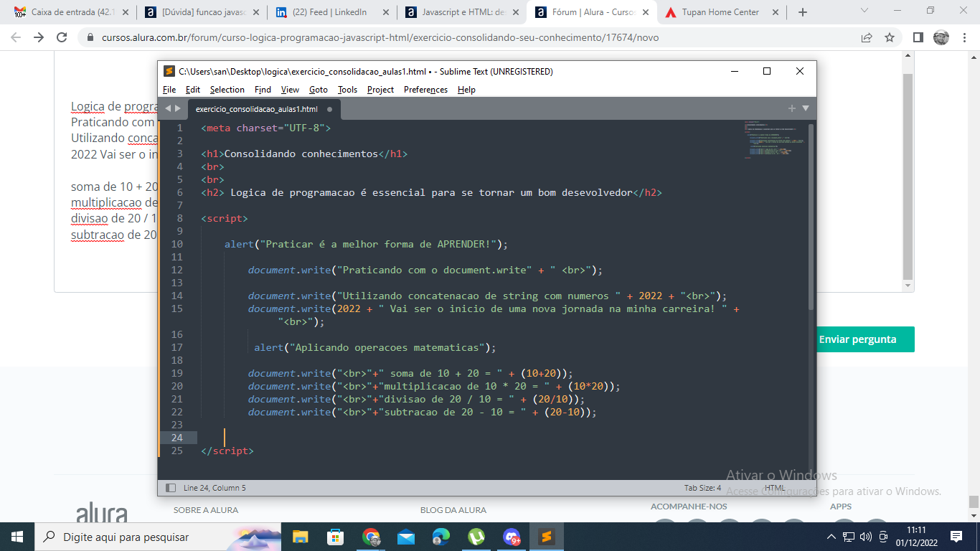Open Microsoft Store from the taskbar

tap(335, 537)
